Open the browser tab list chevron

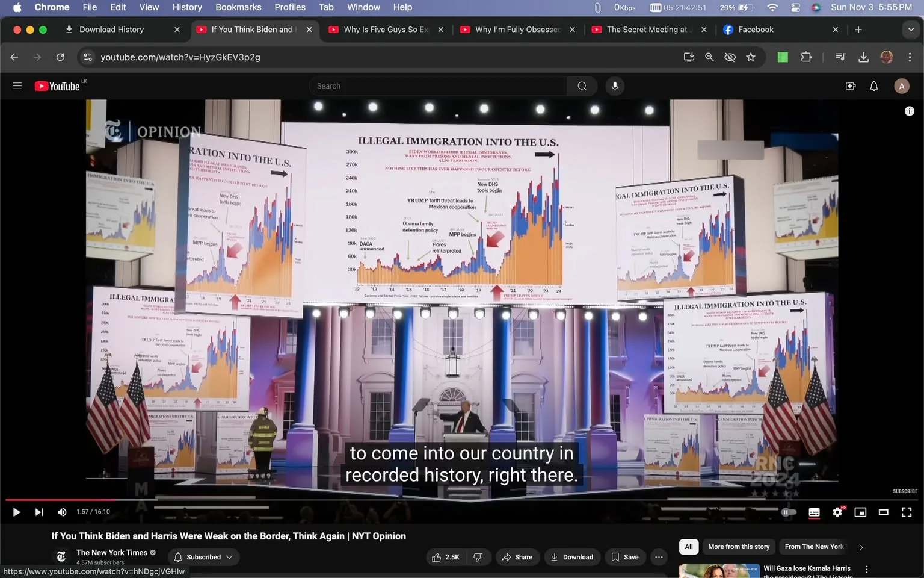pyautogui.click(x=910, y=29)
